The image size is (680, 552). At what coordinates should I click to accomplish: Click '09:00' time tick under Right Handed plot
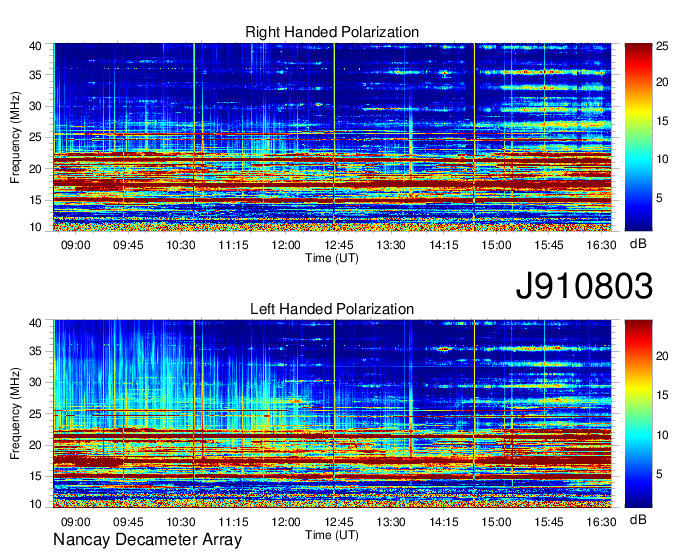[75, 245]
